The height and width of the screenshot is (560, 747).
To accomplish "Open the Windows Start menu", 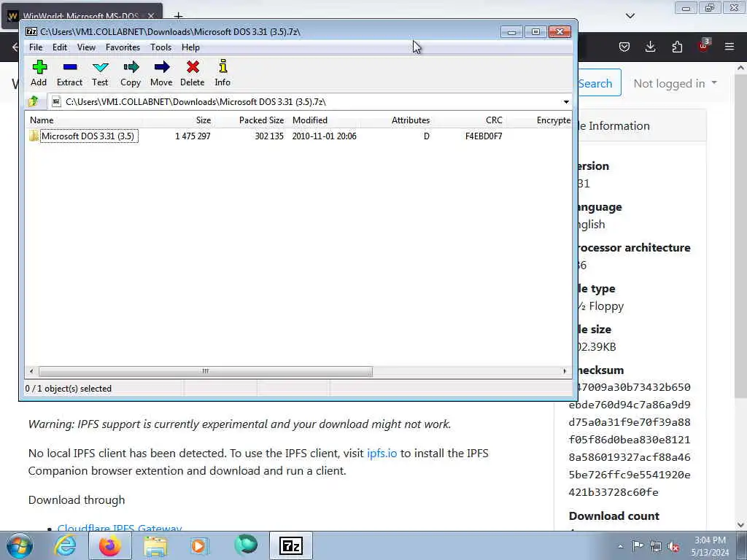I will click(20, 545).
